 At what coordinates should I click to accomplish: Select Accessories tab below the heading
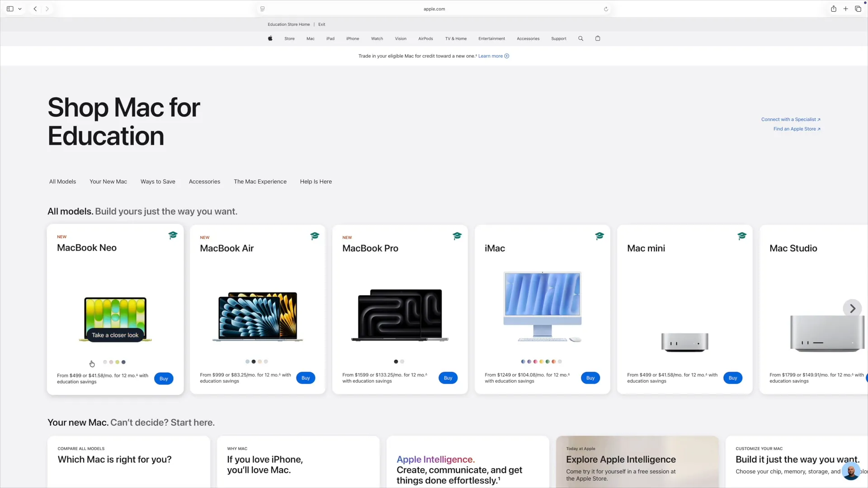(204, 182)
